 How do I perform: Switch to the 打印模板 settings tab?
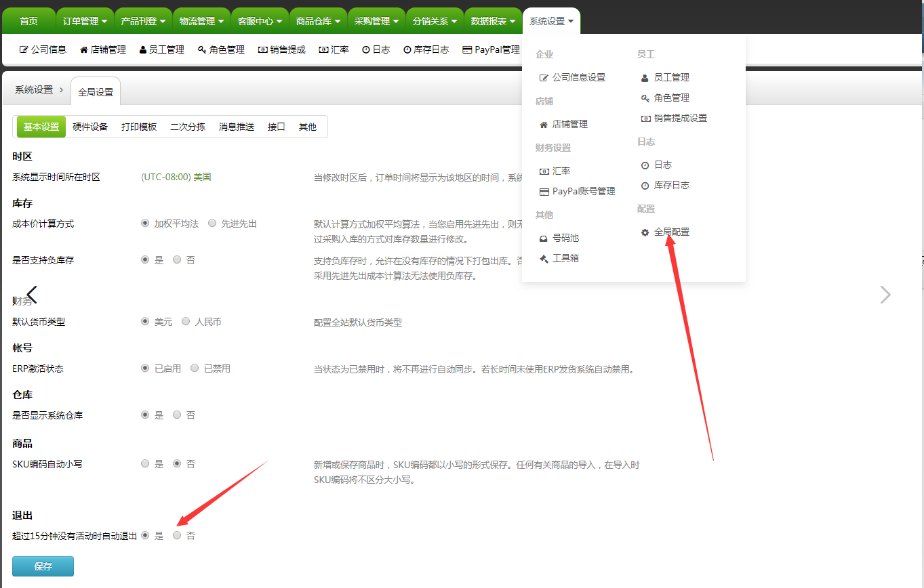tap(139, 127)
